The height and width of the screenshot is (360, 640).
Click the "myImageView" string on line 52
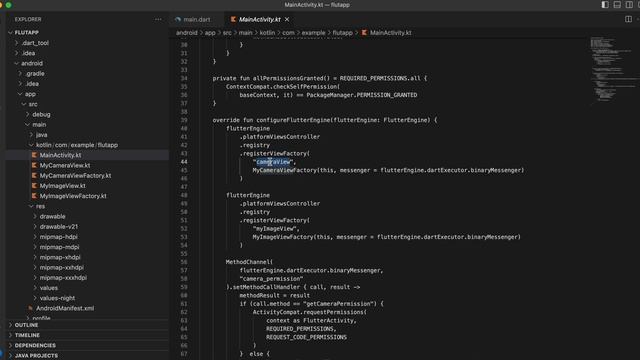(275, 229)
